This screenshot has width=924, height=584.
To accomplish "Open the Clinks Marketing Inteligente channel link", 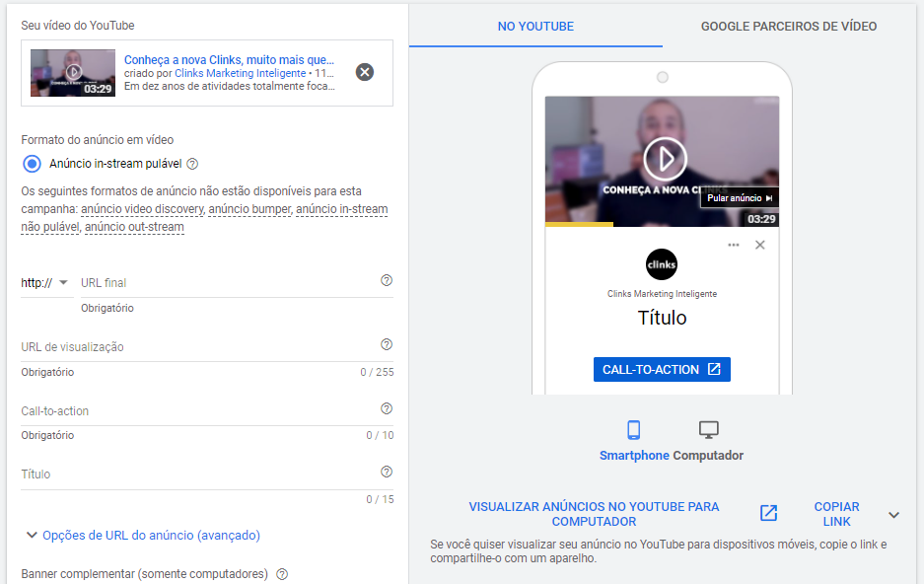I will 240,73.
